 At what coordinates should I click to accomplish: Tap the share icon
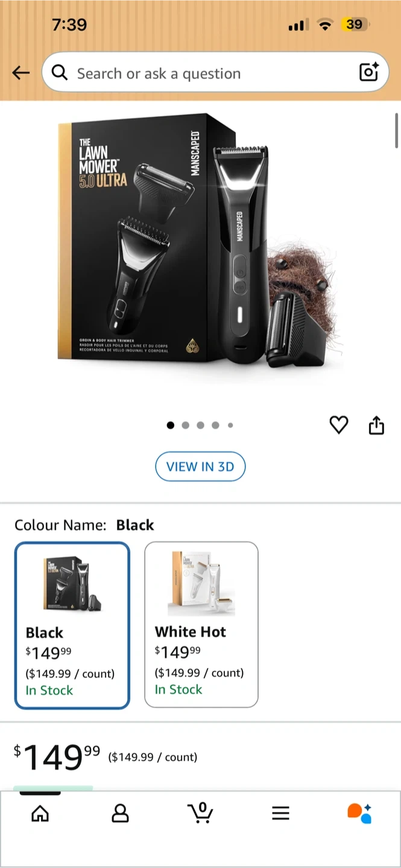(x=376, y=425)
